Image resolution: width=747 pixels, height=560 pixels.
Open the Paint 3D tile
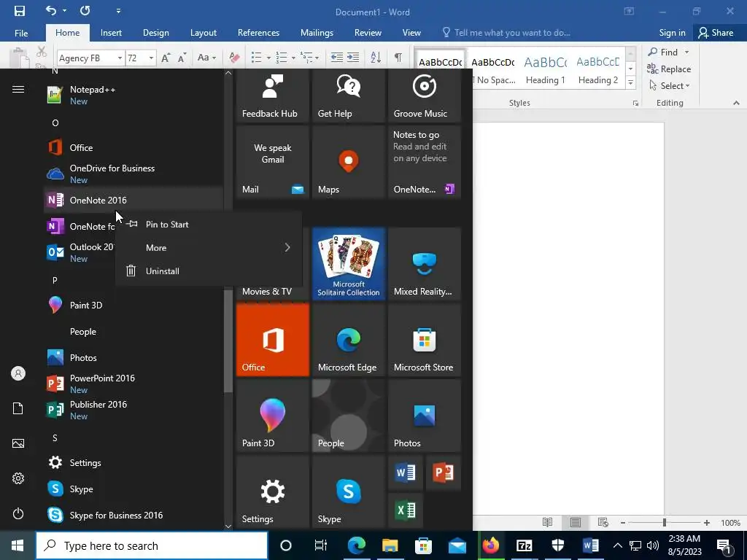click(x=273, y=415)
